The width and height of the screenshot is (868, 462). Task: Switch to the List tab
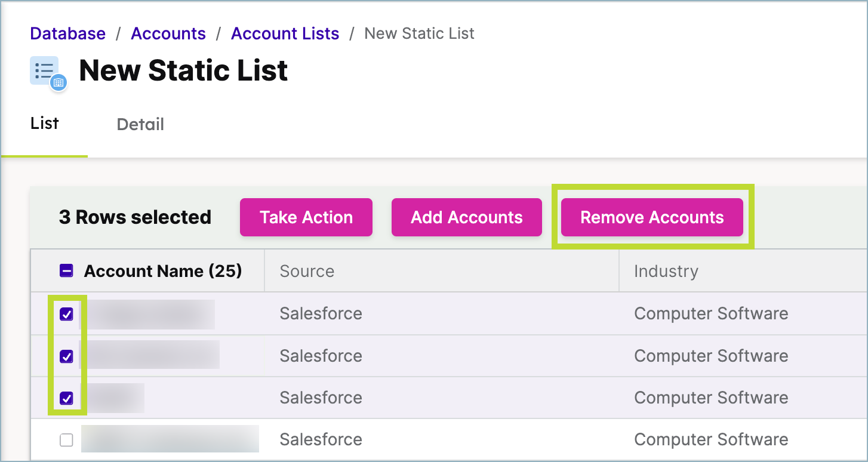tap(44, 123)
